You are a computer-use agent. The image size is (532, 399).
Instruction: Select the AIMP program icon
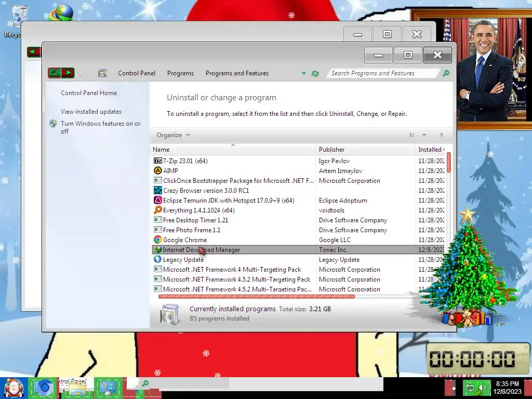pos(158,170)
